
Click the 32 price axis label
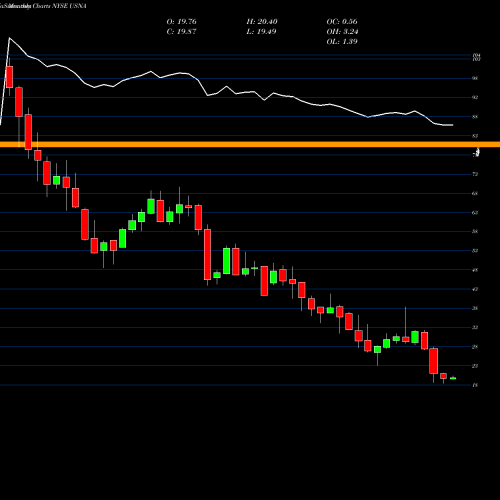pos(475,327)
